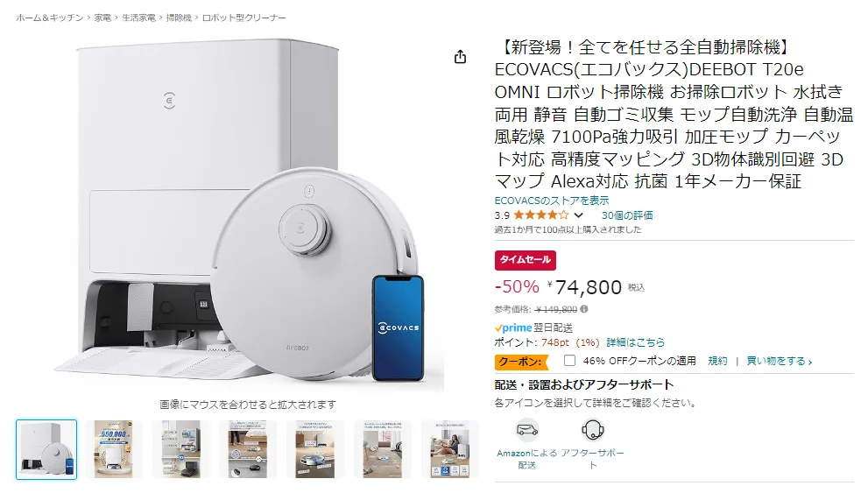Open the 30個の評価 reviews link
Image resolution: width=868 pixels, height=493 pixels.
tap(627, 215)
